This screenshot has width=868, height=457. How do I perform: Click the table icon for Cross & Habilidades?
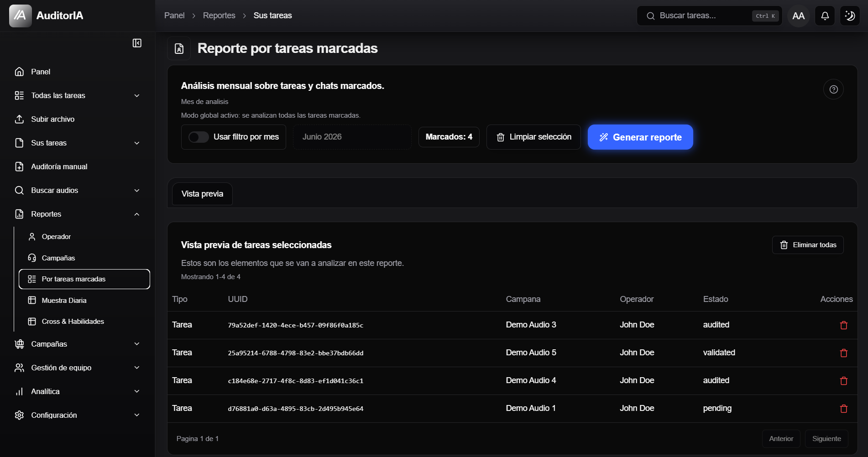(32, 321)
